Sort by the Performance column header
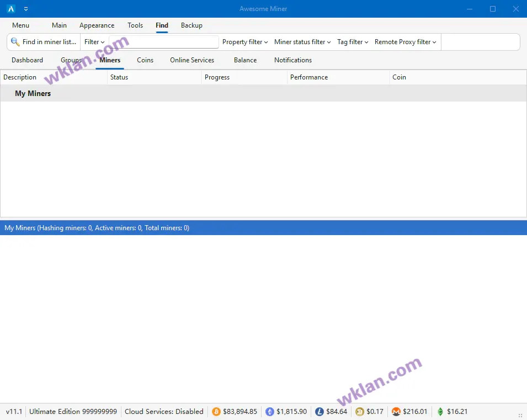The image size is (527, 420). pyautogui.click(x=338, y=77)
